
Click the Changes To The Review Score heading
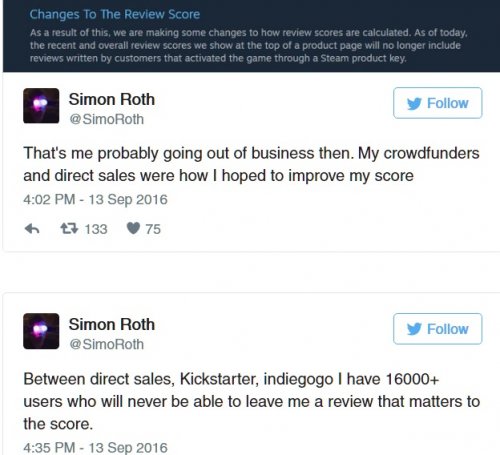(x=115, y=14)
